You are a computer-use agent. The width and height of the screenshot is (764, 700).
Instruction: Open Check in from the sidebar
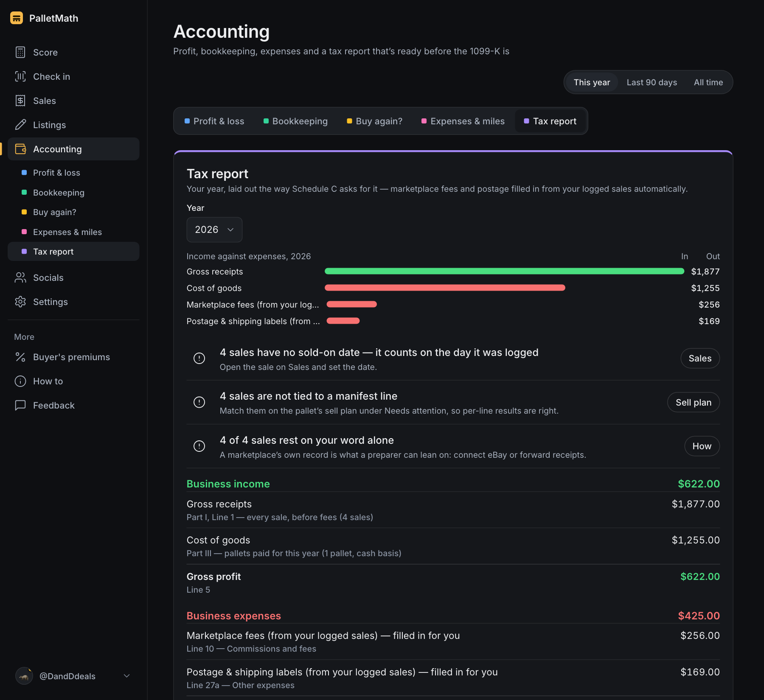(x=73, y=76)
